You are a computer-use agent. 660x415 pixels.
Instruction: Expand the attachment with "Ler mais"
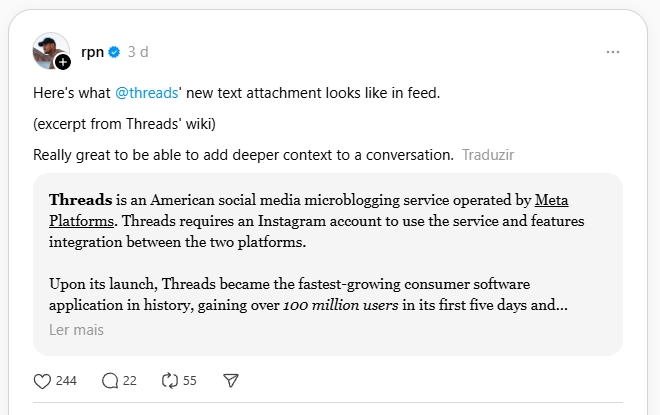(x=76, y=329)
